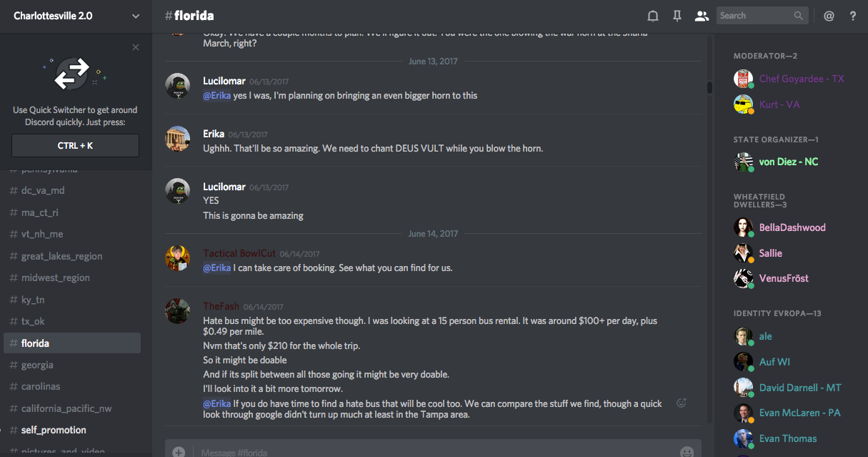Open recent mentions with the @ icon
This screenshot has height=457, width=868.
(829, 16)
